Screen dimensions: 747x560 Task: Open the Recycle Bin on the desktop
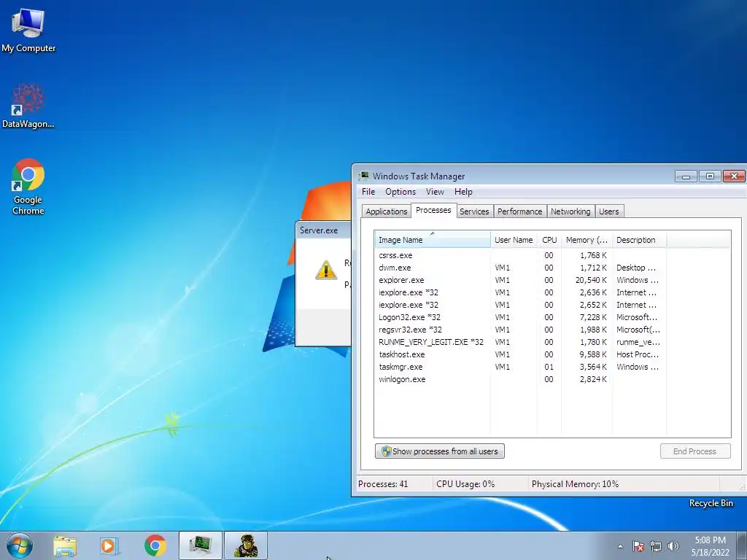(x=711, y=503)
